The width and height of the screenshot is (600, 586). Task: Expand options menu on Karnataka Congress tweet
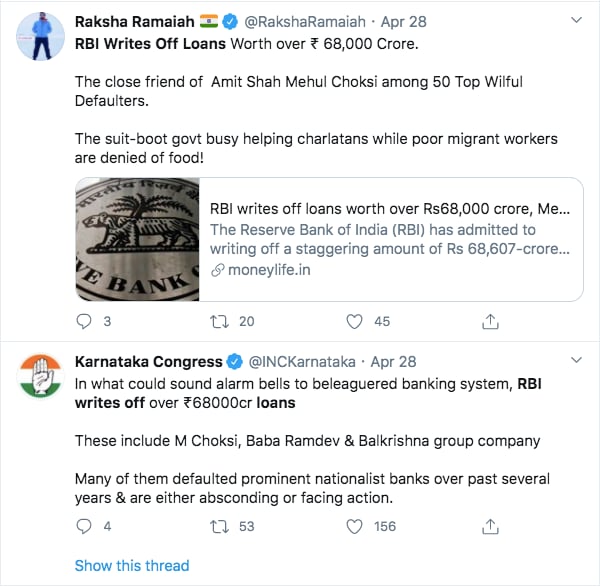click(x=574, y=359)
